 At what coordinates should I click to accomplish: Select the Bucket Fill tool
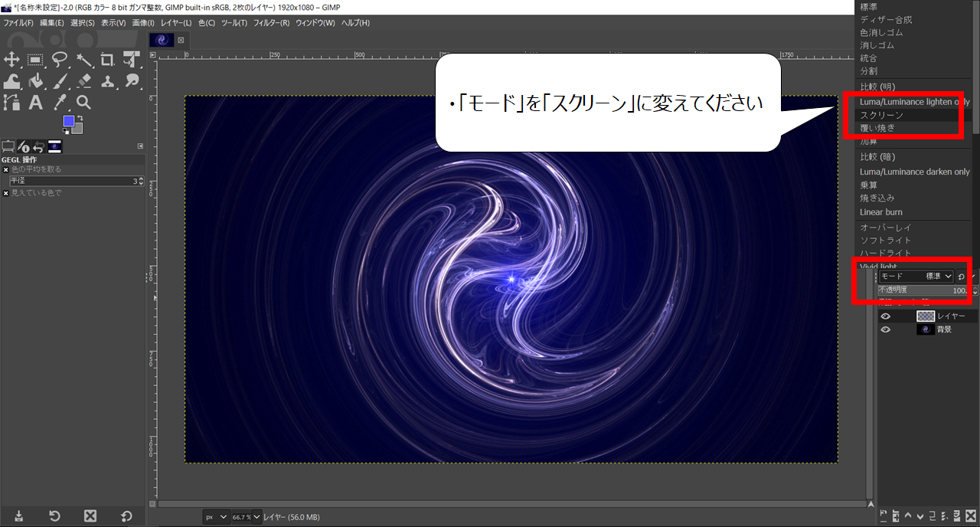pyautogui.click(x=35, y=80)
